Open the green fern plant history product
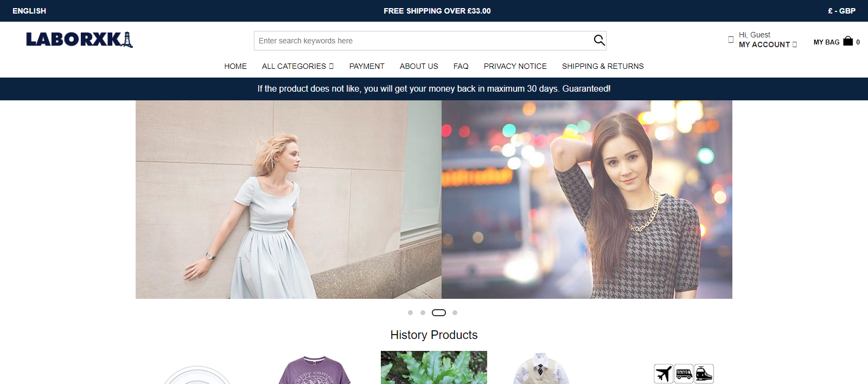 434,368
